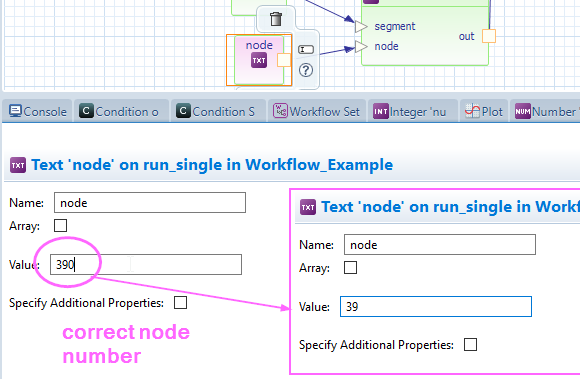Click the 'out' port label
Image resolution: width=580 pixels, height=379 pixels.
click(x=466, y=36)
